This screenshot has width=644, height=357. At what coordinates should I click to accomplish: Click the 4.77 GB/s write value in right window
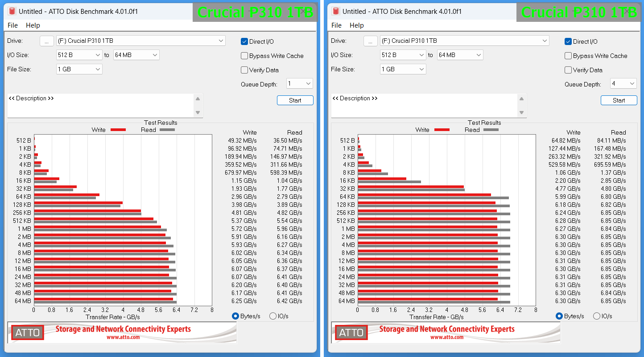pos(567,189)
